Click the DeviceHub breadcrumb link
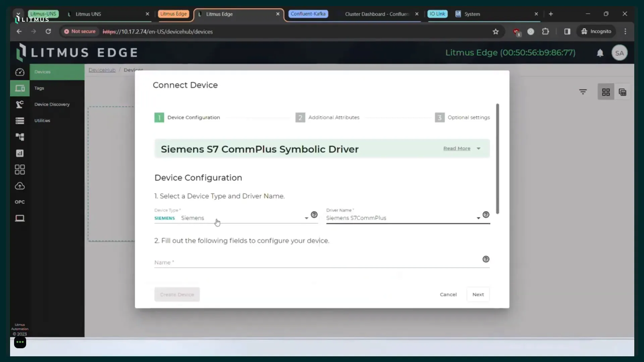The height and width of the screenshot is (362, 644). tap(102, 70)
